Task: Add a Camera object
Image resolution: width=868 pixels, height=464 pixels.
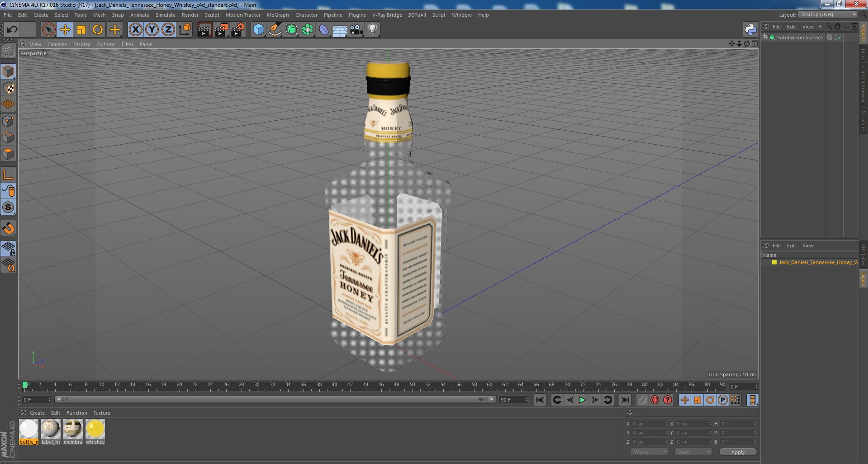Action: (356, 30)
